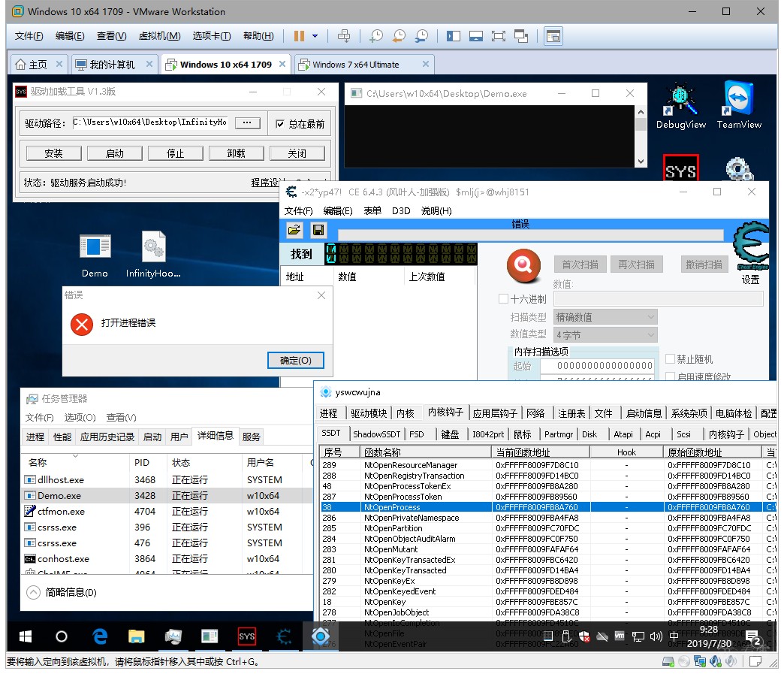Open the TeamViewer desktop shortcut
This screenshot has height=674, width=784.
click(738, 105)
